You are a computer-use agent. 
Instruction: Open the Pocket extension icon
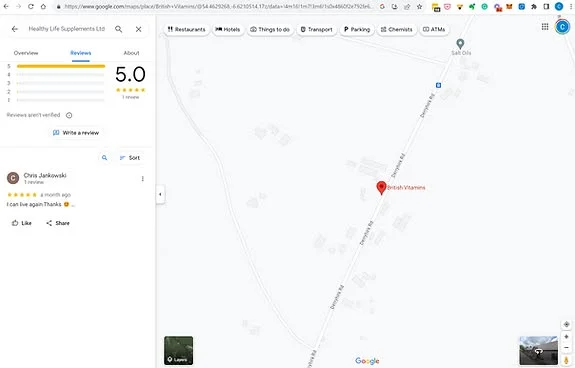pyautogui.click(x=447, y=6)
